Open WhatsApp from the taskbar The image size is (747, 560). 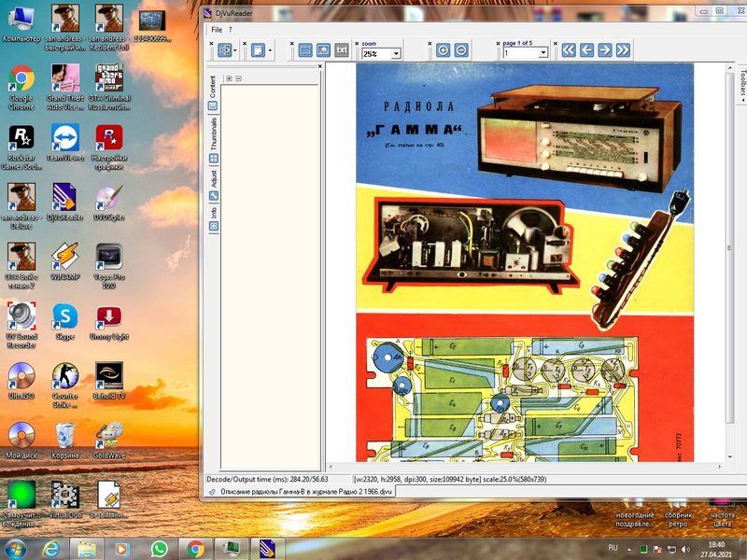click(160, 549)
